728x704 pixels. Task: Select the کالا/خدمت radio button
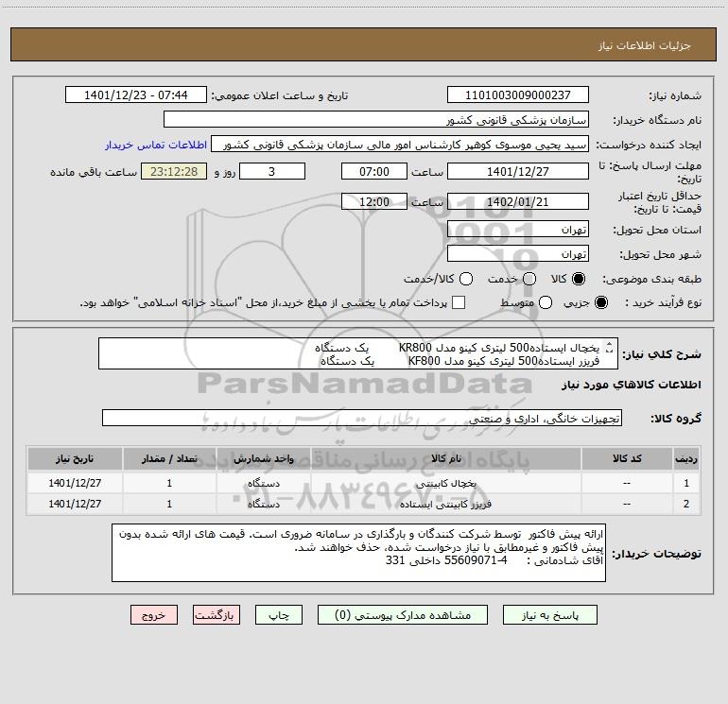(466, 279)
